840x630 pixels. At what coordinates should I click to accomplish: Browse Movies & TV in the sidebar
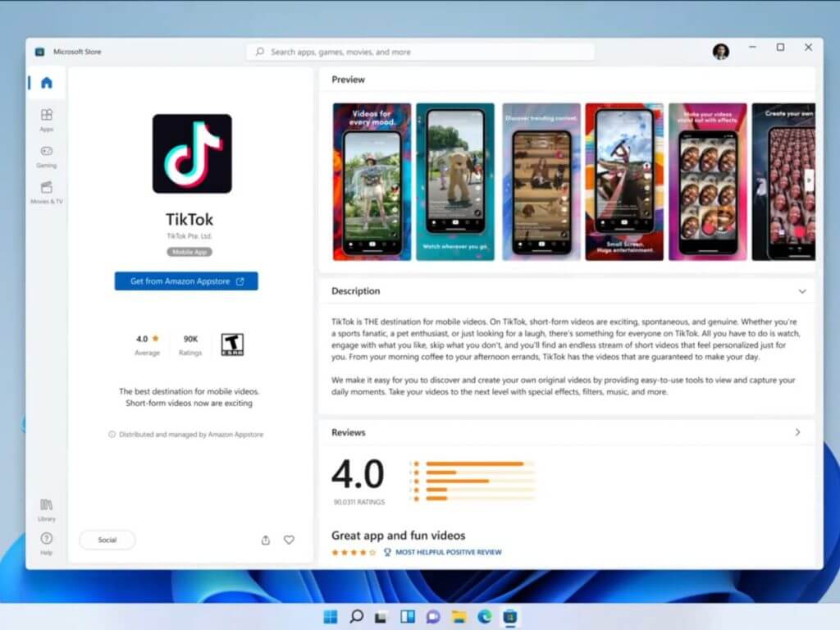pyautogui.click(x=47, y=192)
